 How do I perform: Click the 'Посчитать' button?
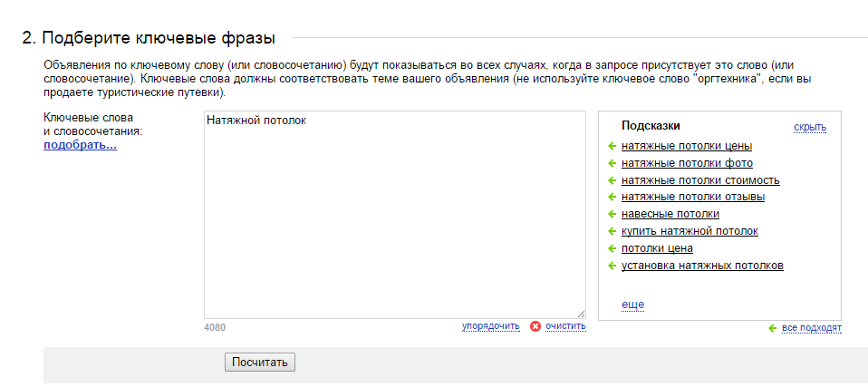click(x=260, y=363)
